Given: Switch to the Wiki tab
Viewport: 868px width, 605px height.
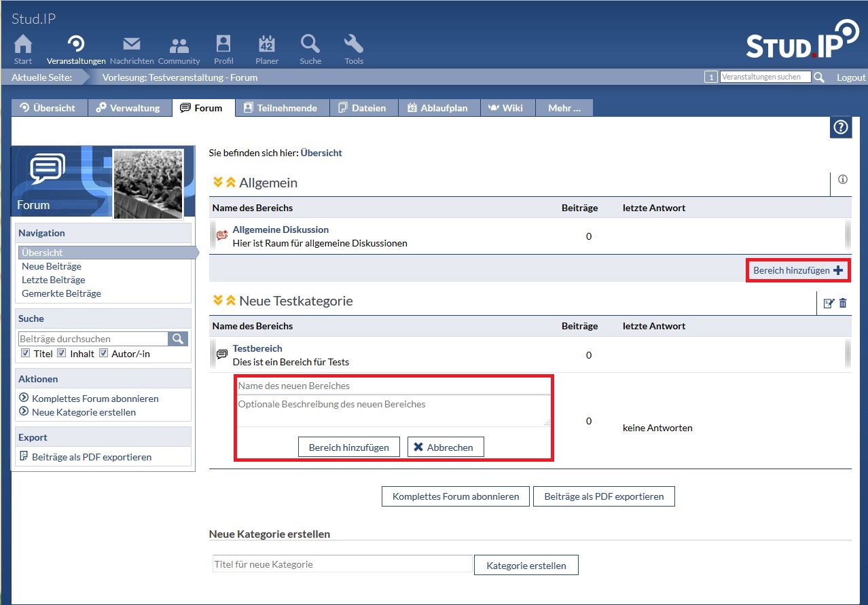Looking at the screenshot, I should [x=506, y=108].
